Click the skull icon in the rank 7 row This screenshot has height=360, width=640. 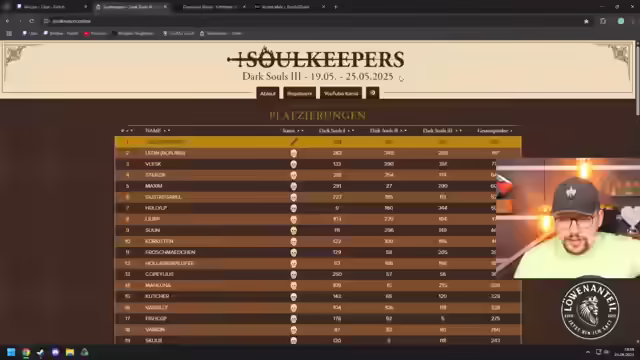coord(293,208)
